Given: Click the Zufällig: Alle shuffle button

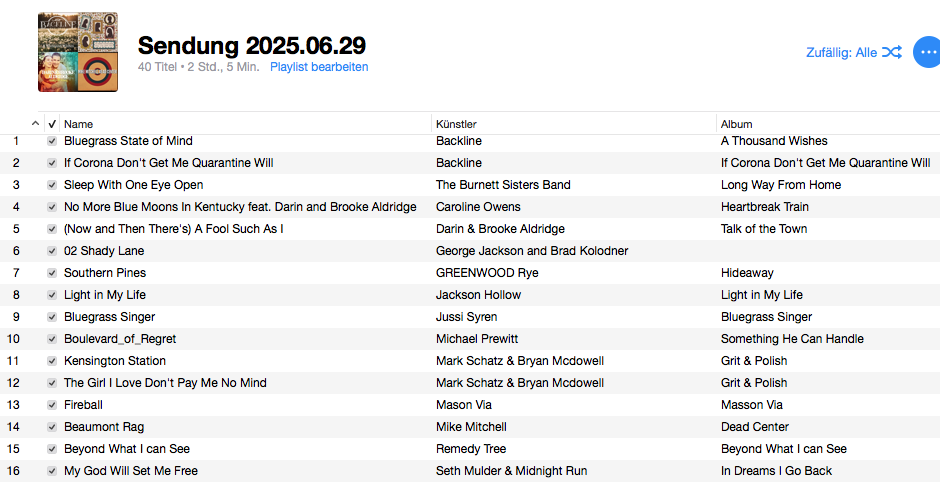Looking at the screenshot, I should coord(841,52).
